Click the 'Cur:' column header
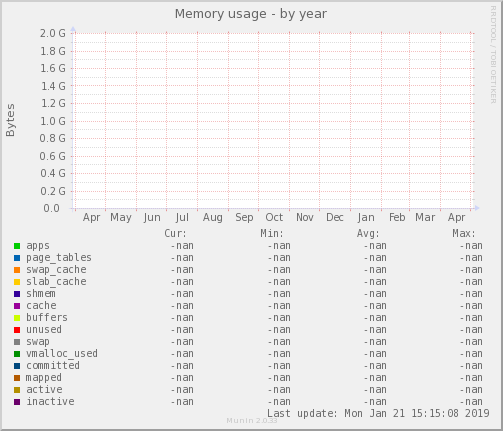This screenshot has width=503, height=431. pyautogui.click(x=175, y=233)
